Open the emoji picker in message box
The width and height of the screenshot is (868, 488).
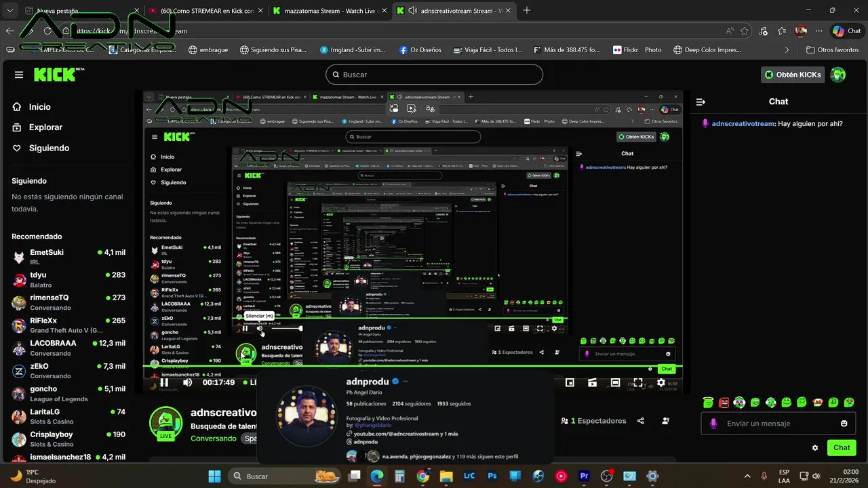[x=844, y=424]
